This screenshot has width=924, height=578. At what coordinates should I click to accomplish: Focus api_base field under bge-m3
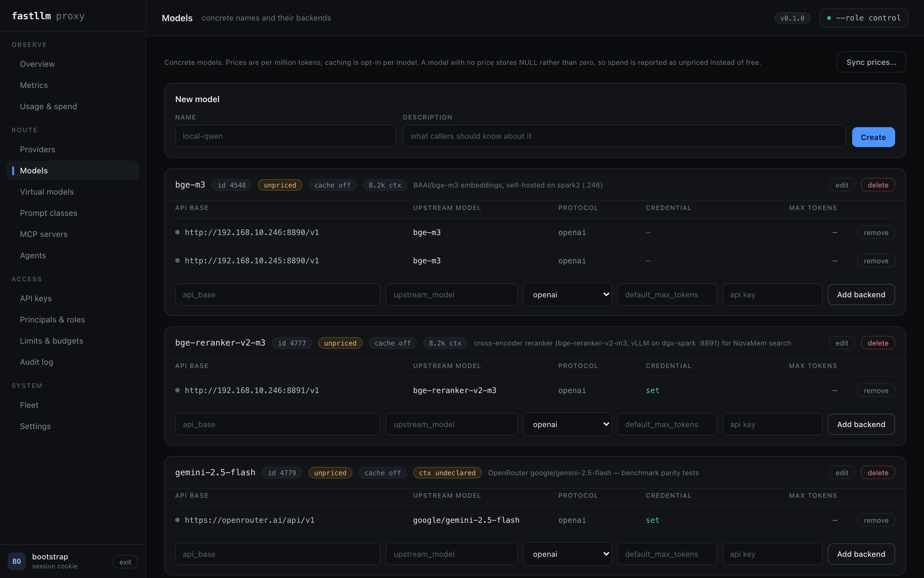[x=278, y=295]
